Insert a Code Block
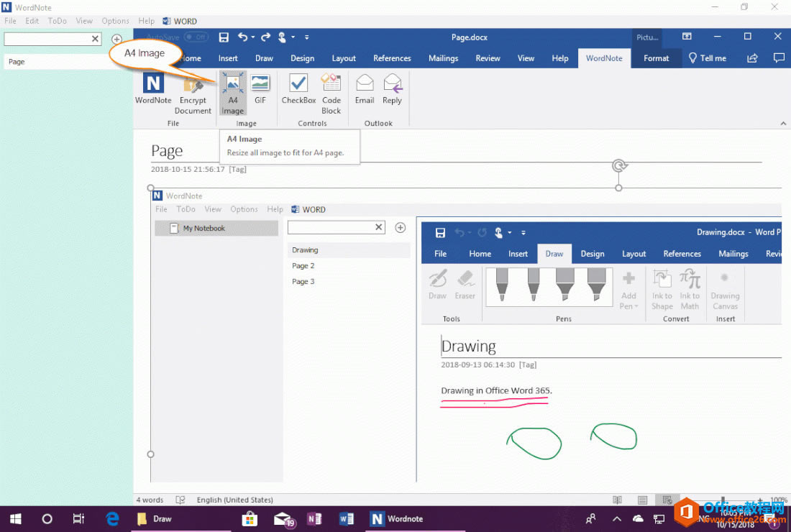Image resolution: width=791 pixels, height=532 pixels. [331, 93]
